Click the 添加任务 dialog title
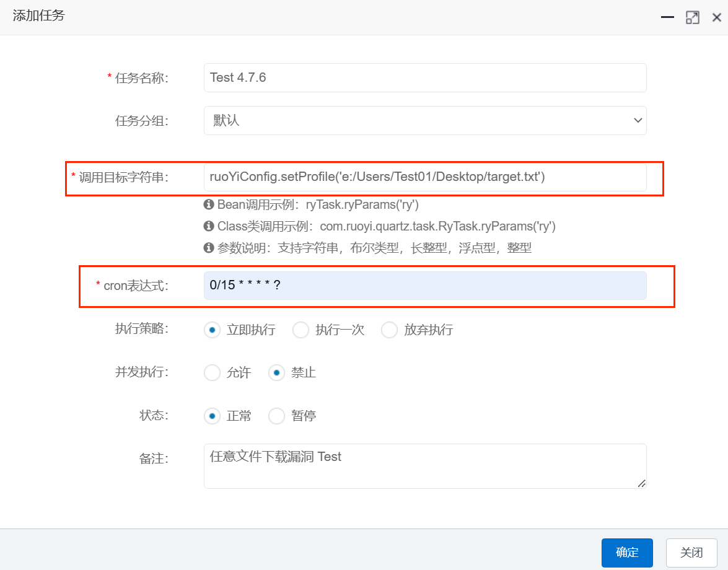This screenshot has width=728, height=570. [38, 15]
